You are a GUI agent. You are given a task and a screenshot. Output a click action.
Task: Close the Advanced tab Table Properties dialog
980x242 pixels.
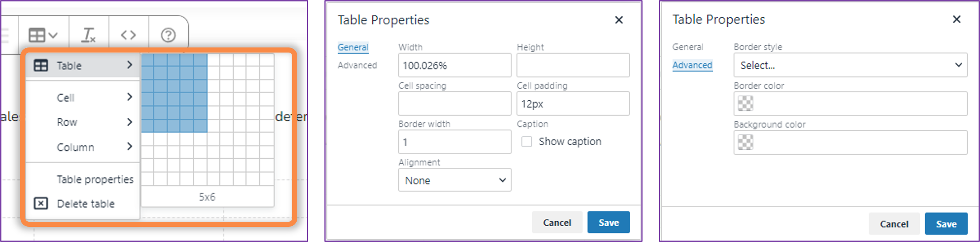(x=956, y=20)
